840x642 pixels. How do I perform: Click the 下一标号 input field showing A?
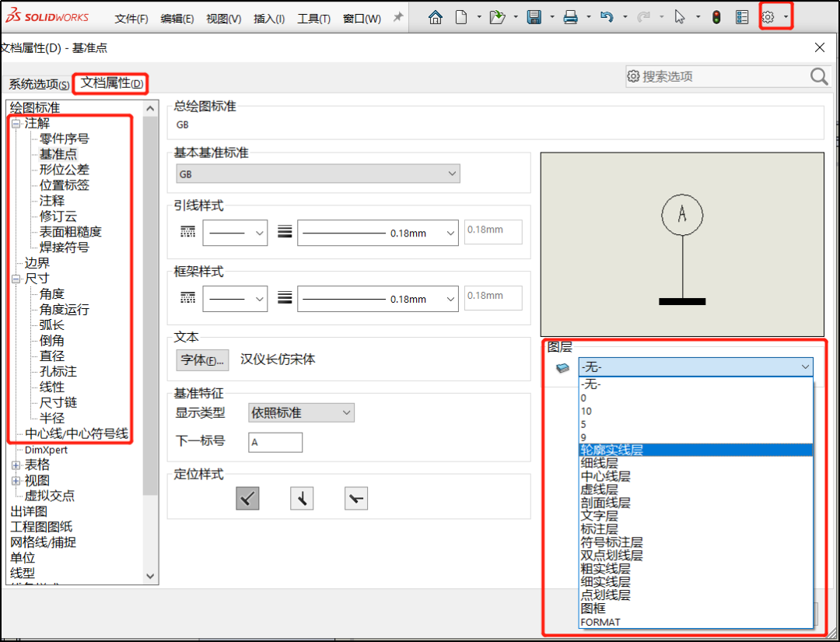click(x=276, y=440)
